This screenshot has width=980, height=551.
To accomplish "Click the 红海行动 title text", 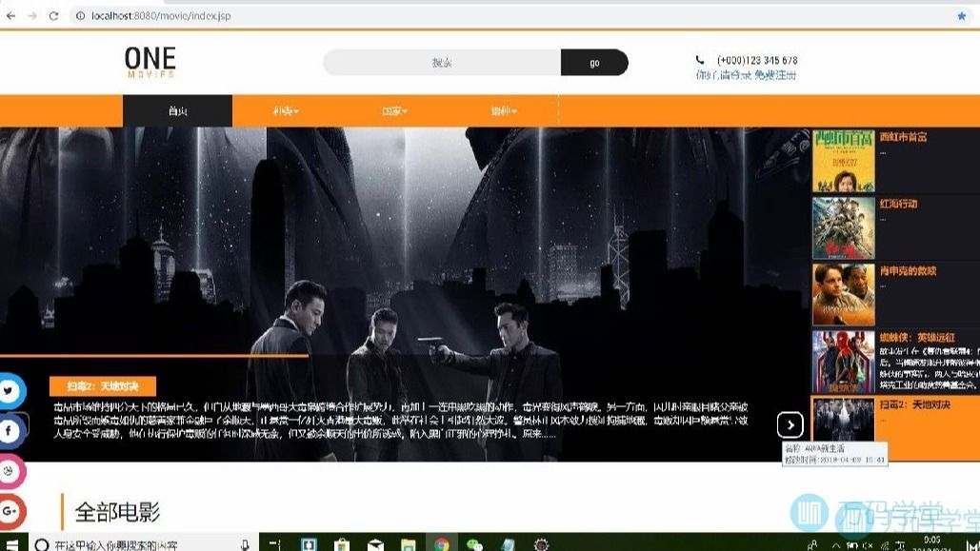I will [x=898, y=204].
